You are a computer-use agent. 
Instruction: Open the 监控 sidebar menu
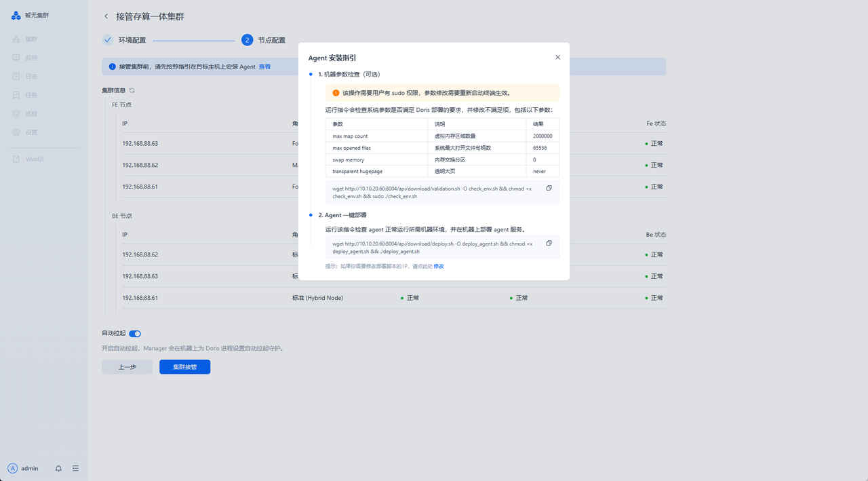click(x=31, y=58)
